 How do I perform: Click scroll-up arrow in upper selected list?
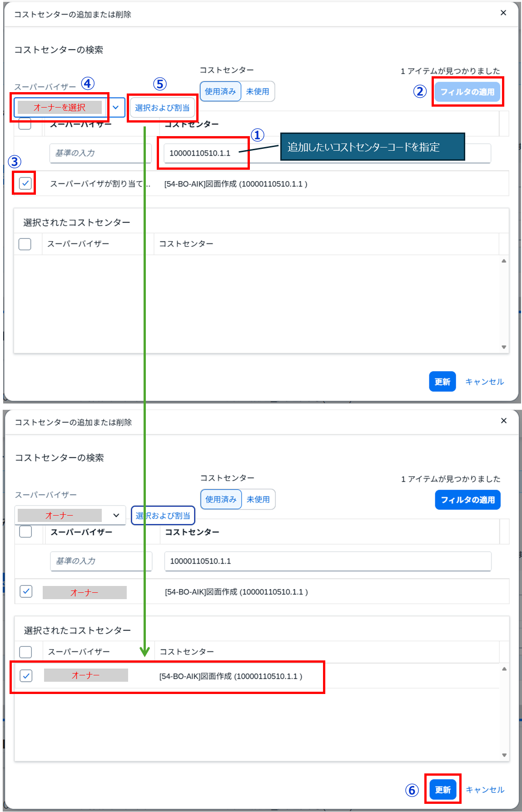point(503,261)
